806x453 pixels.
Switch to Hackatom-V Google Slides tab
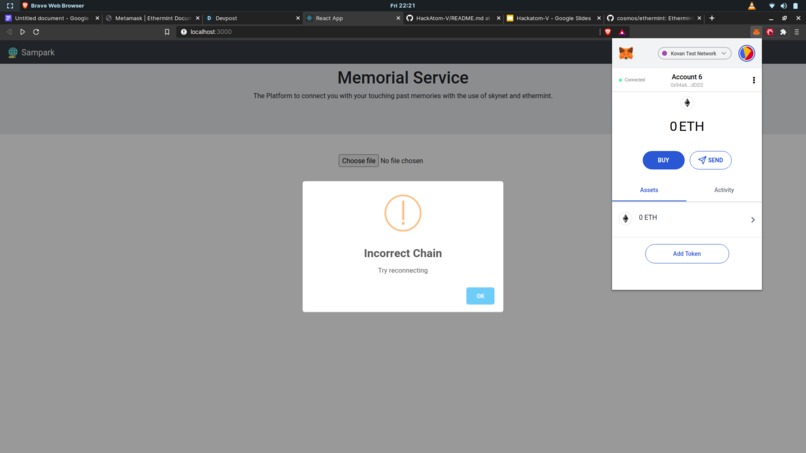tap(553, 18)
